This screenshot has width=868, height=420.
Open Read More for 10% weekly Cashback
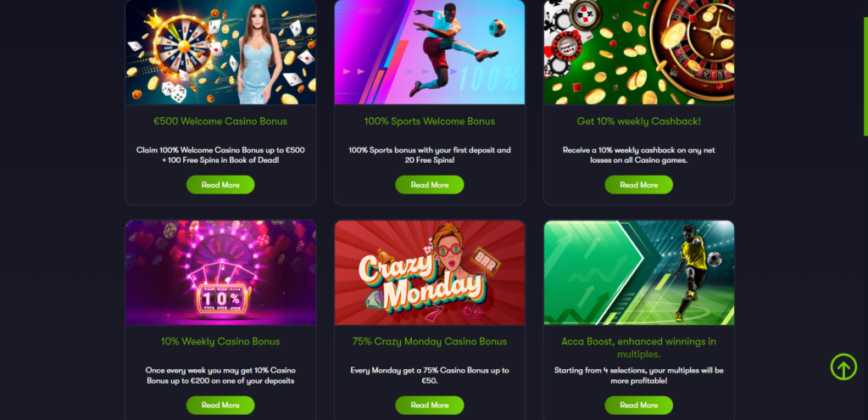pyautogui.click(x=639, y=184)
